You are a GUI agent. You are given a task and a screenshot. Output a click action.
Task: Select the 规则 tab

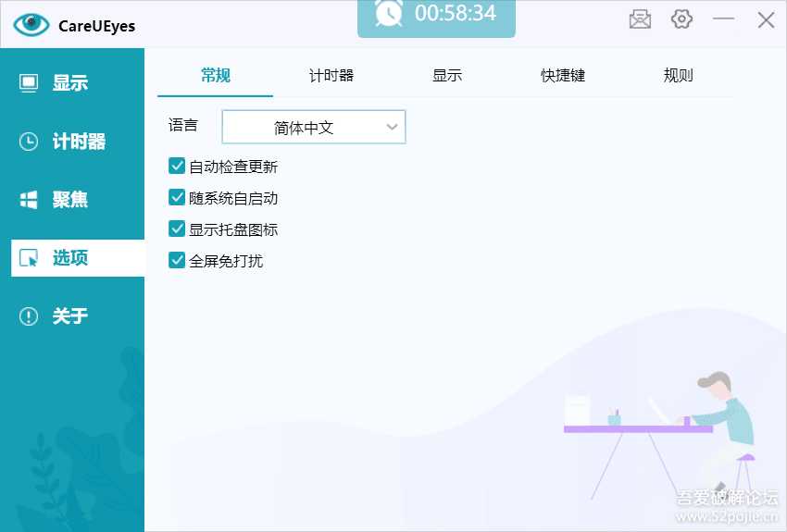(x=678, y=76)
